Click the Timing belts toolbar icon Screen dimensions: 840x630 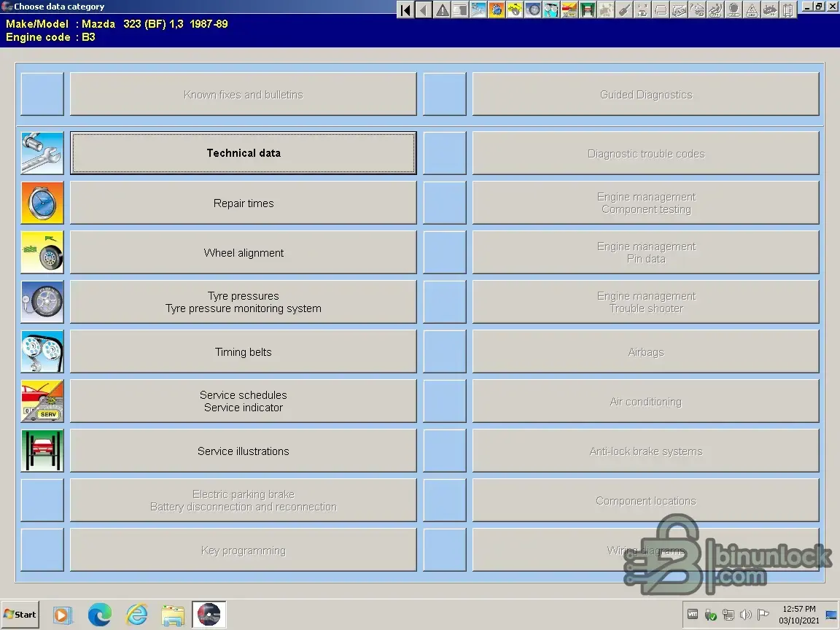pyautogui.click(x=551, y=9)
